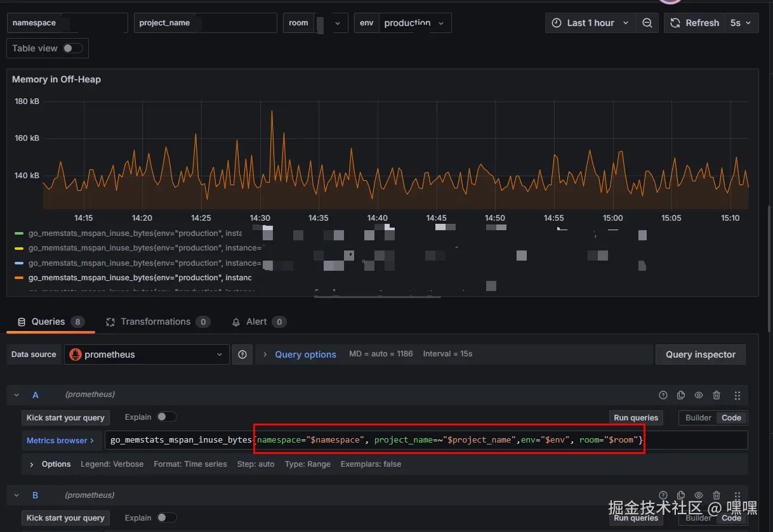The width and height of the screenshot is (773, 532).
Task: Toggle the Explain switch for query B
Action: point(167,517)
